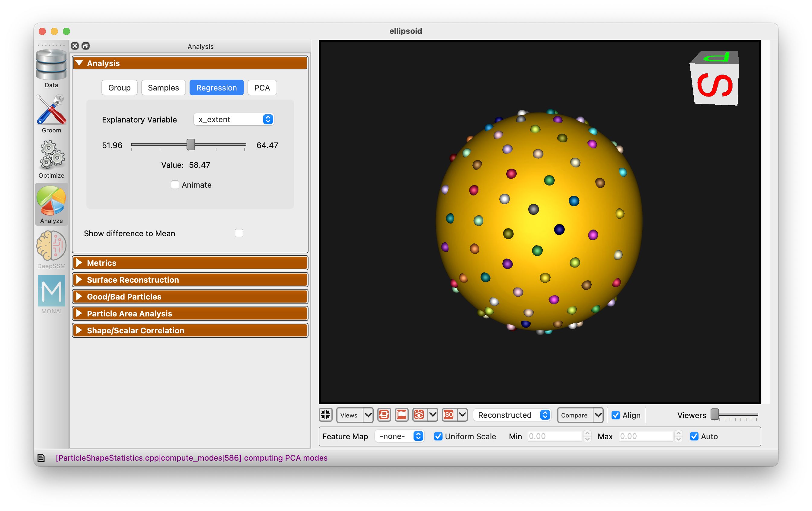Expand the Shape/Scalar Correlation section
Image resolution: width=812 pixels, height=511 pixels.
tap(190, 330)
